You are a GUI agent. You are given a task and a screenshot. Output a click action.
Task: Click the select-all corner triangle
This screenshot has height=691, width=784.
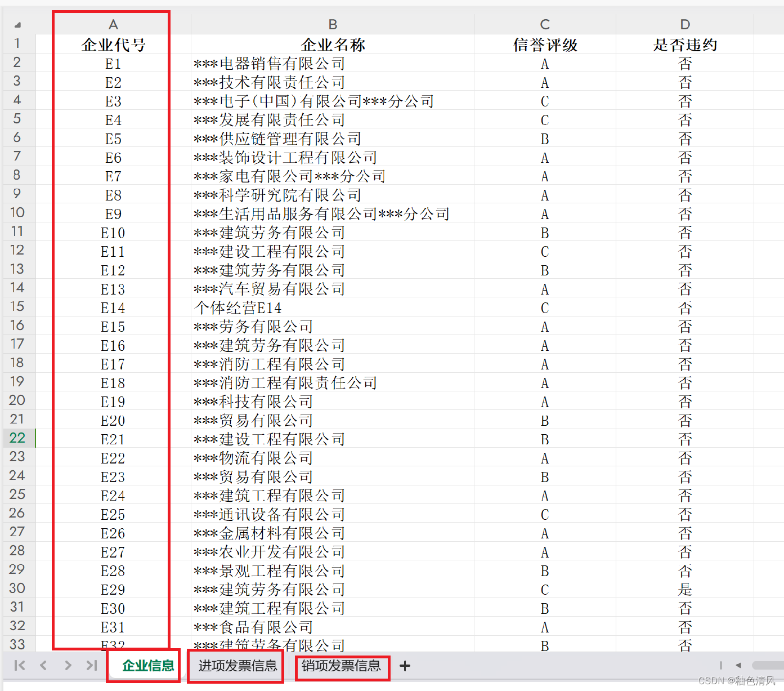(17, 24)
